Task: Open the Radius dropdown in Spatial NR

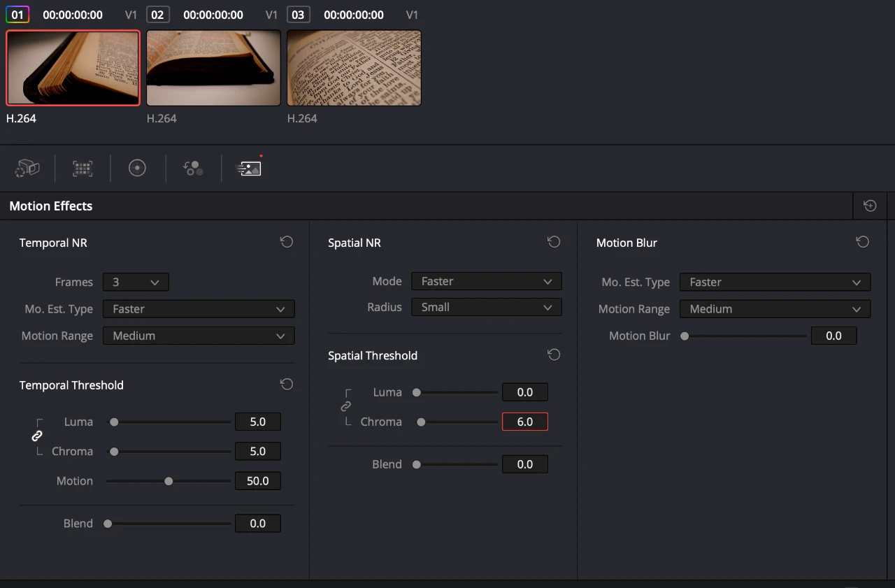Action: (x=487, y=307)
